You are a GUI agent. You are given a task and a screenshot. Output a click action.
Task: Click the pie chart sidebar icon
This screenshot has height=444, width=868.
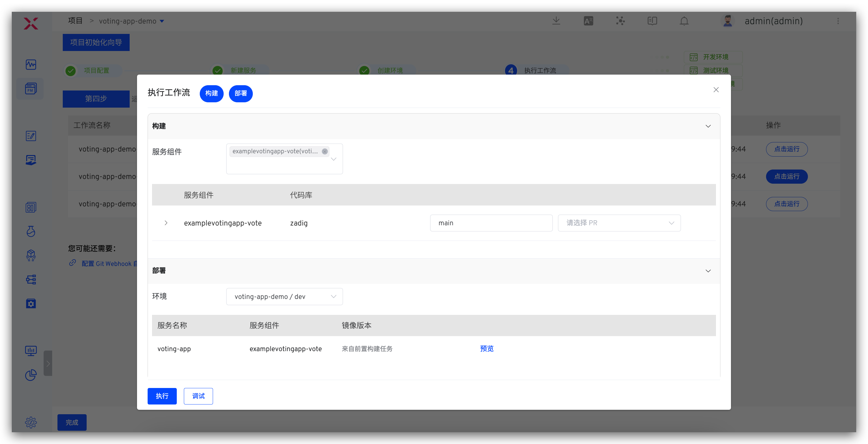(31, 374)
